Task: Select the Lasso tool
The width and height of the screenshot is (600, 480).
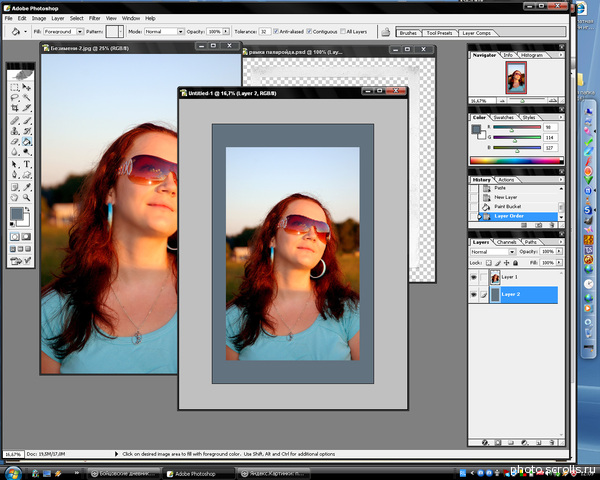Action: tap(15, 98)
